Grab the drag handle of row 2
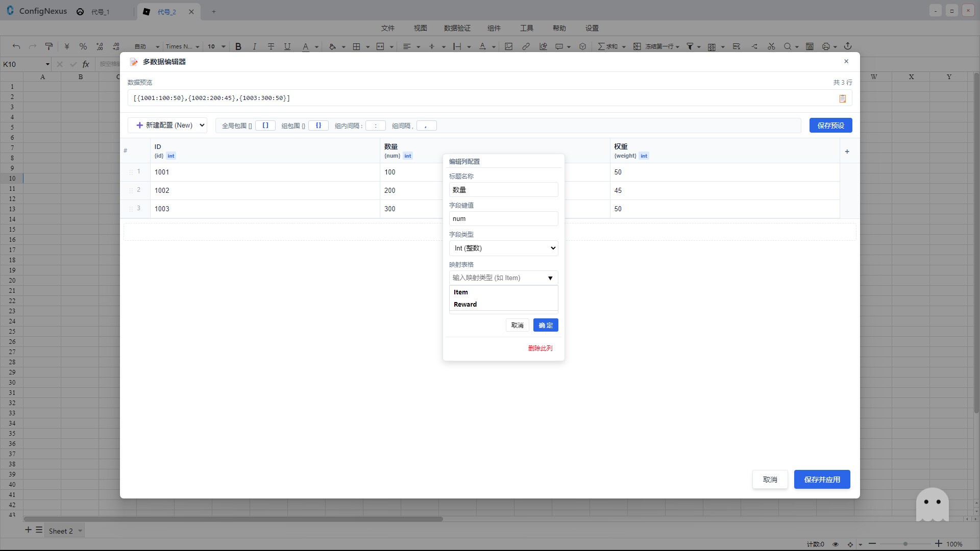This screenshot has width=980, height=551. [131, 190]
